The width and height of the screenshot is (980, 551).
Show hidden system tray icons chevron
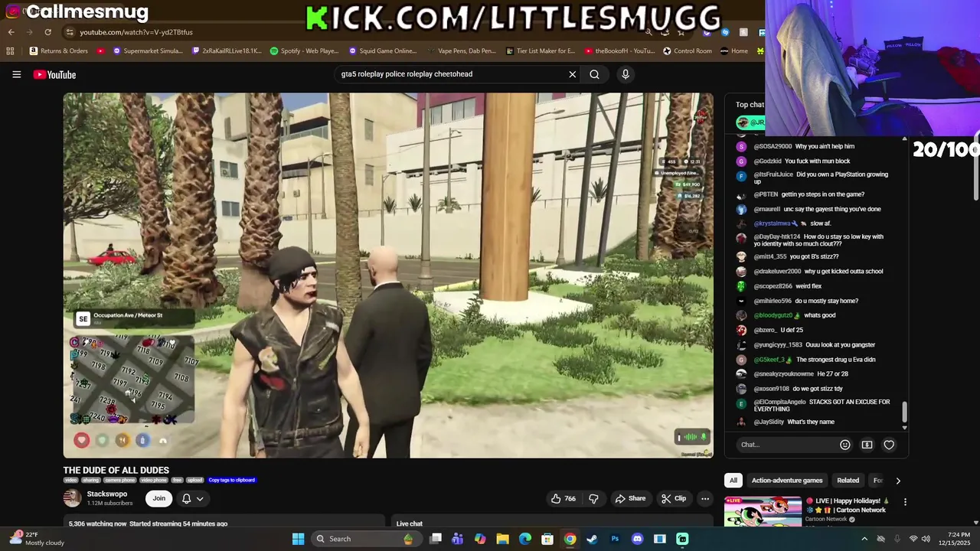[864, 539]
